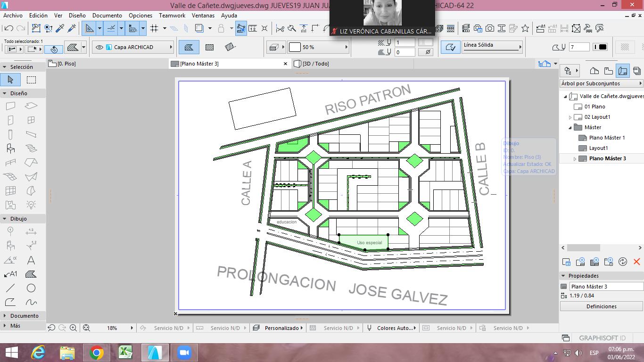The image size is (644, 362).
Task: Click the Plano Máster 3 name field
Action: [606, 287]
